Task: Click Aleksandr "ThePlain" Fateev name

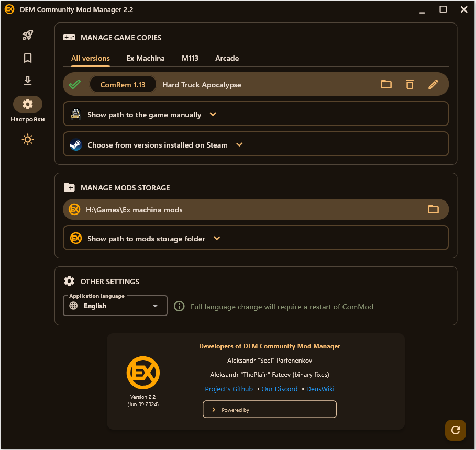Action: 270,375
